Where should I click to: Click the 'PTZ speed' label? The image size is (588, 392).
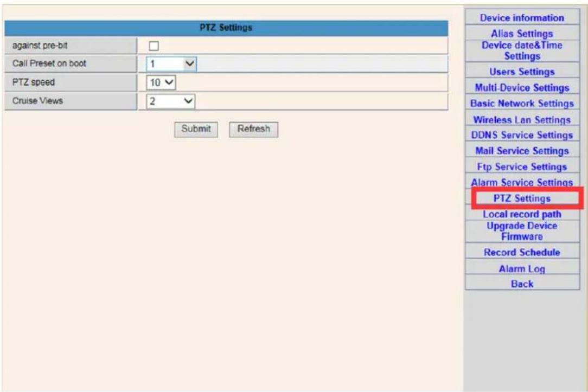[x=34, y=82]
